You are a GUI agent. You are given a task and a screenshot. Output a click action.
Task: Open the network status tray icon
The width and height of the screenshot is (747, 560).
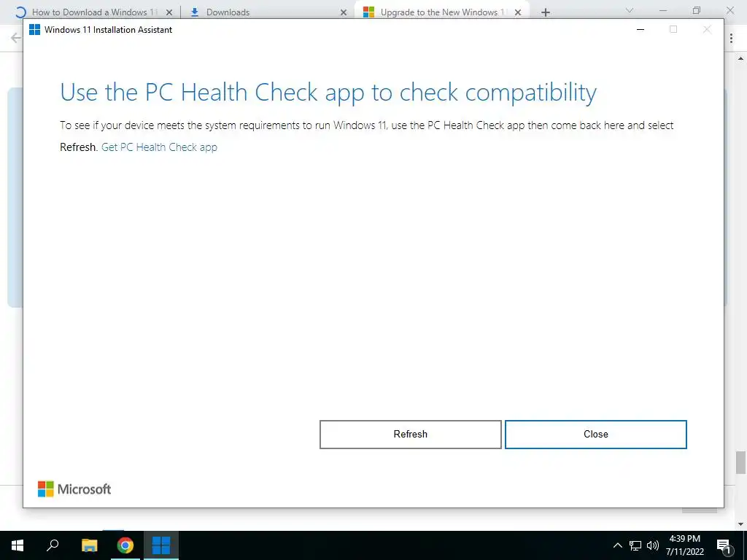click(x=635, y=545)
